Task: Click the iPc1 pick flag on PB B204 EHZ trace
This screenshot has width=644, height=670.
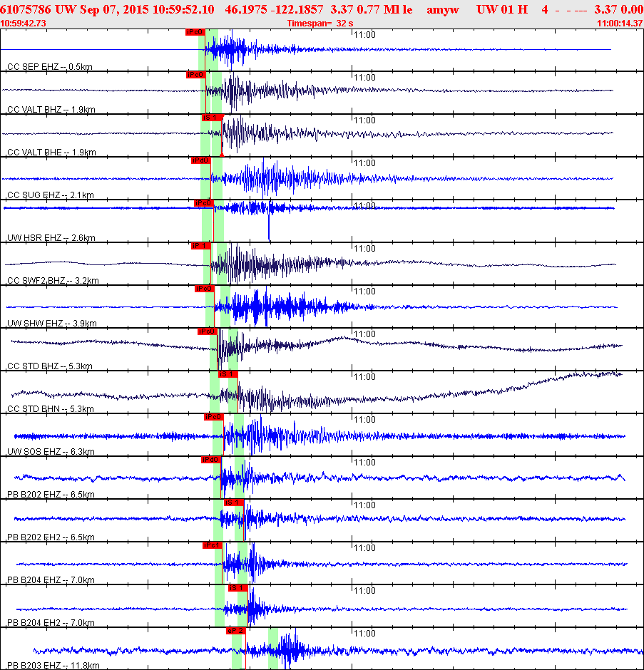Action: (x=213, y=545)
